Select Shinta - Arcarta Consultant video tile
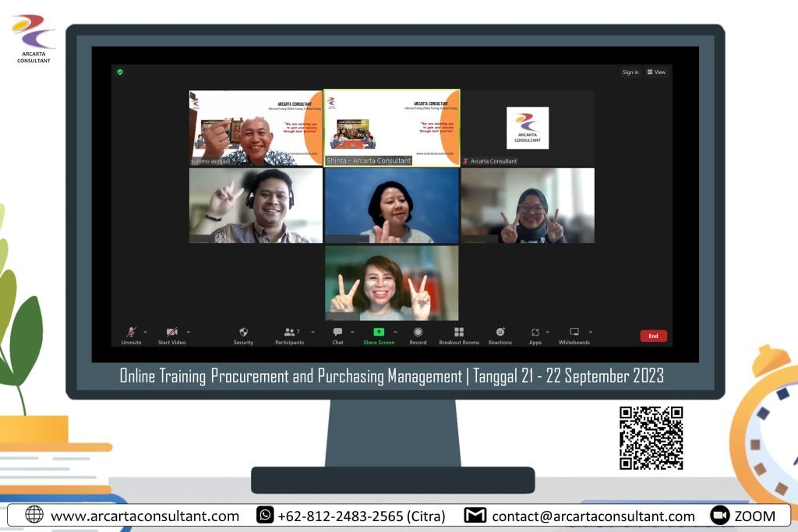The height and width of the screenshot is (532, 798). click(x=391, y=128)
